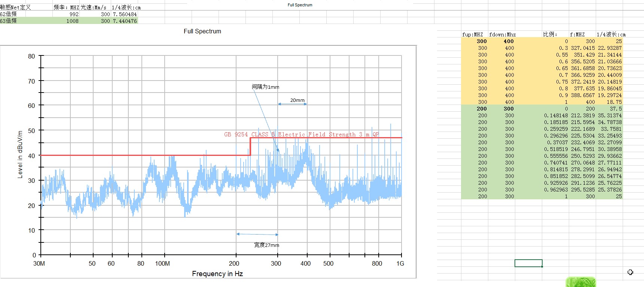Image resolution: width=644 pixels, height=287 pixels.
Task: Select the "fup:MHZ" column header
Action: pos(473,34)
